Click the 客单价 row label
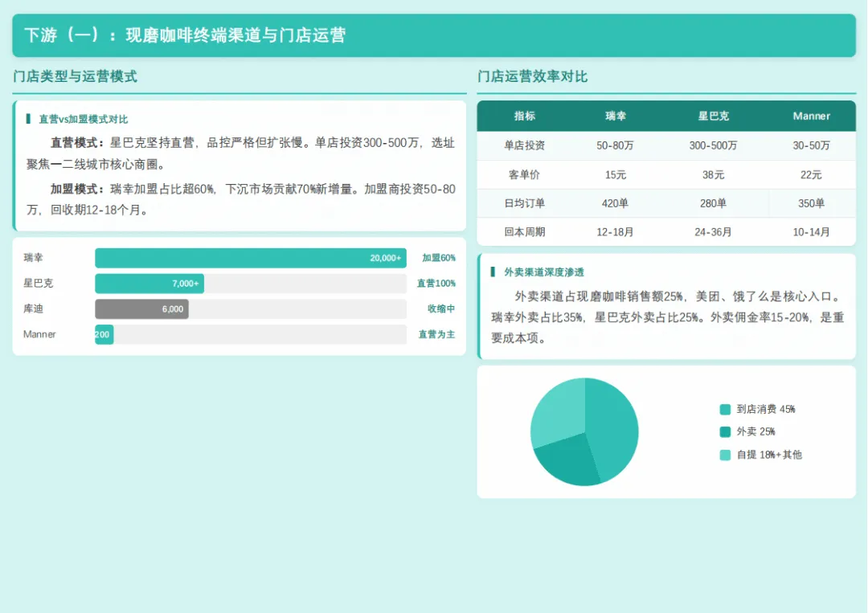This screenshot has width=868, height=613. tap(524, 175)
